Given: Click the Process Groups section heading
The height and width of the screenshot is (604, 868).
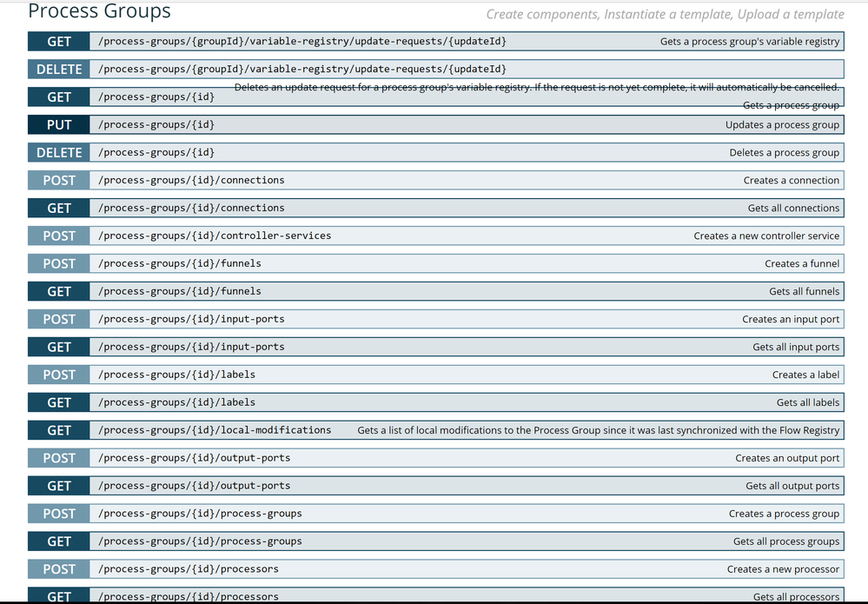Looking at the screenshot, I should click(99, 12).
